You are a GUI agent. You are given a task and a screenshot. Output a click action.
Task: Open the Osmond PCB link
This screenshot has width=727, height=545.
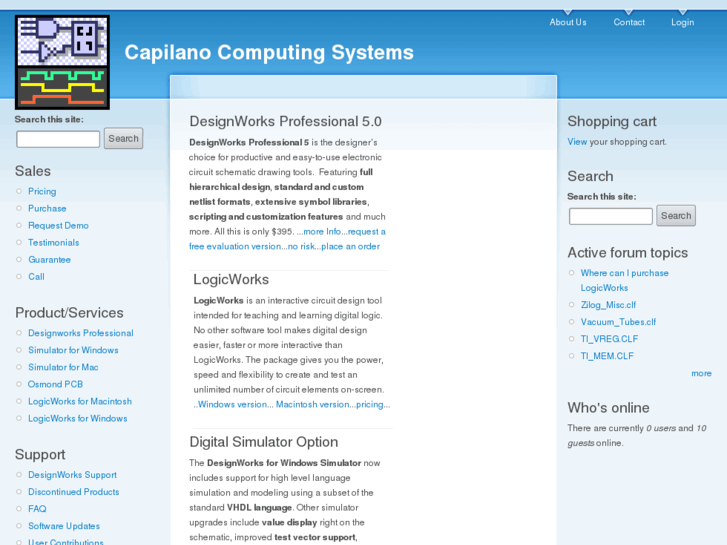coord(55,385)
